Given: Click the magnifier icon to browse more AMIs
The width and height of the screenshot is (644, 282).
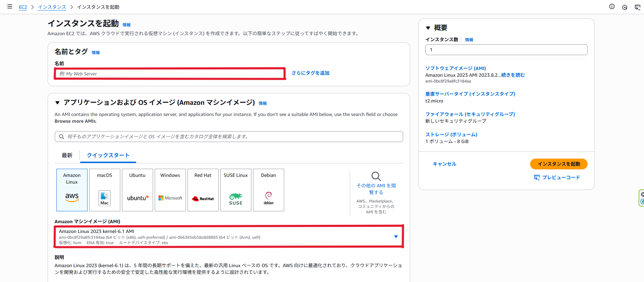Looking at the screenshot, I should pyautogui.click(x=376, y=176).
